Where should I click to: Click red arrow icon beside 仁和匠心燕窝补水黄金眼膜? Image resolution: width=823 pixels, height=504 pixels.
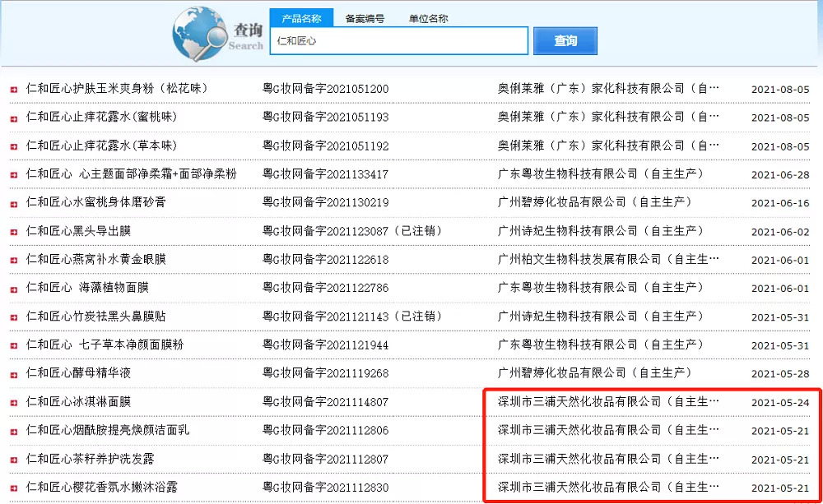pos(14,260)
